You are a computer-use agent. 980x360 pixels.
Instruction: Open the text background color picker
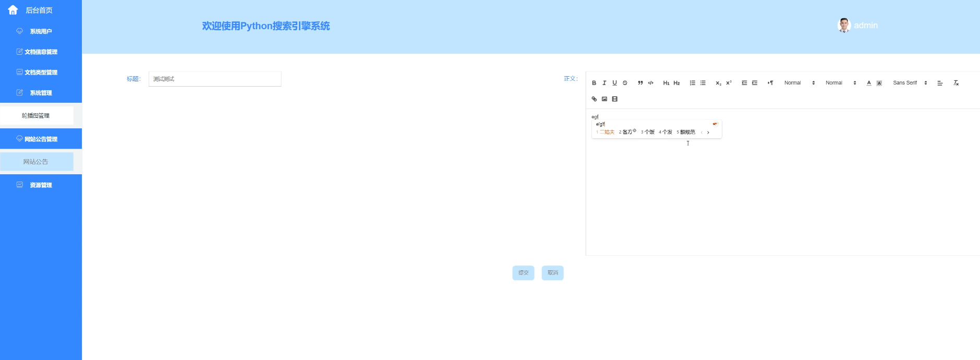click(x=879, y=83)
